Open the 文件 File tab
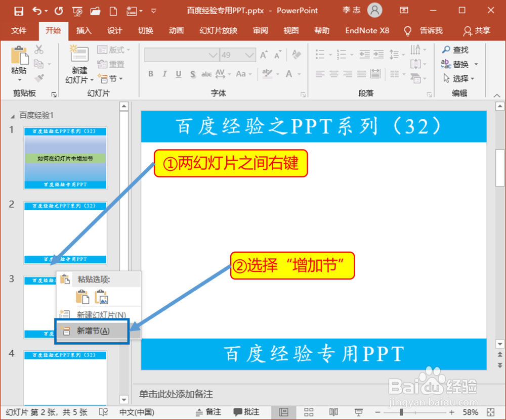Image resolution: width=506 pixels, height=420 pixels. click(19, 31)
